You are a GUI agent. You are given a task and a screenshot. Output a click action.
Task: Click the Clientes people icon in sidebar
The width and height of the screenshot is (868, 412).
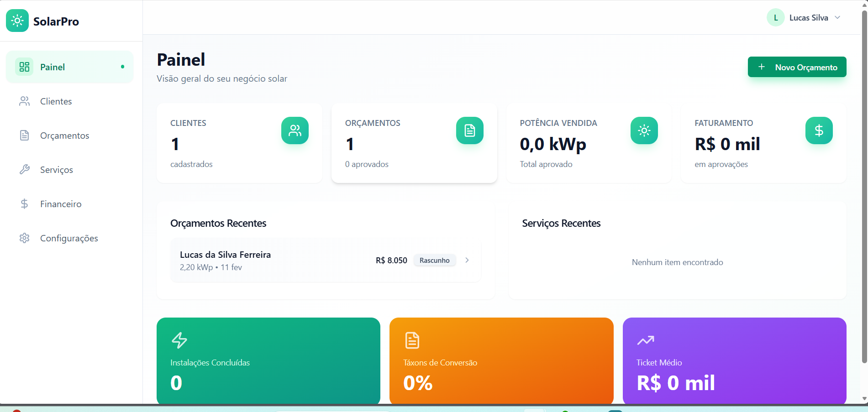click(x=24, y=101)
